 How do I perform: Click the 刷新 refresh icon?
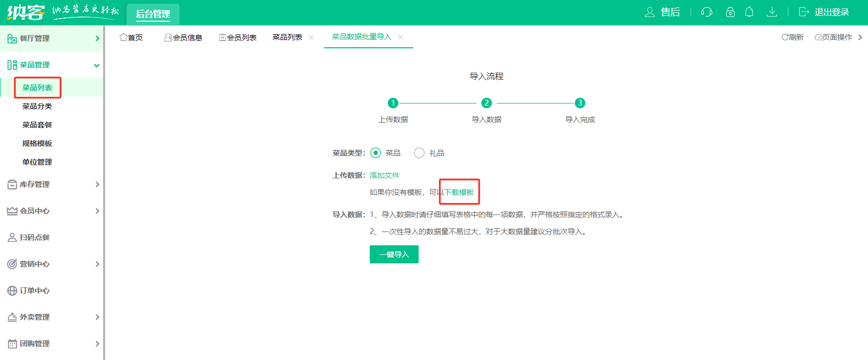point(785,37)
